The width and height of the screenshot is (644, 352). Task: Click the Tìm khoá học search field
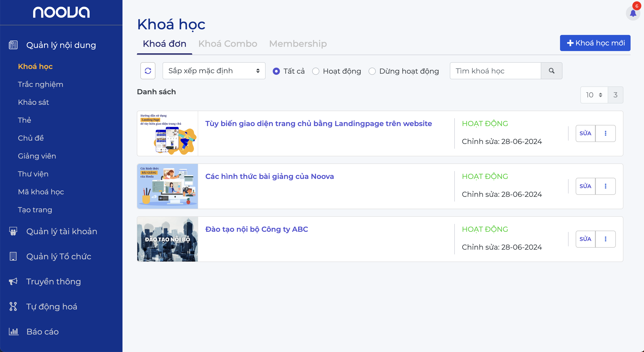pos(495,71)
